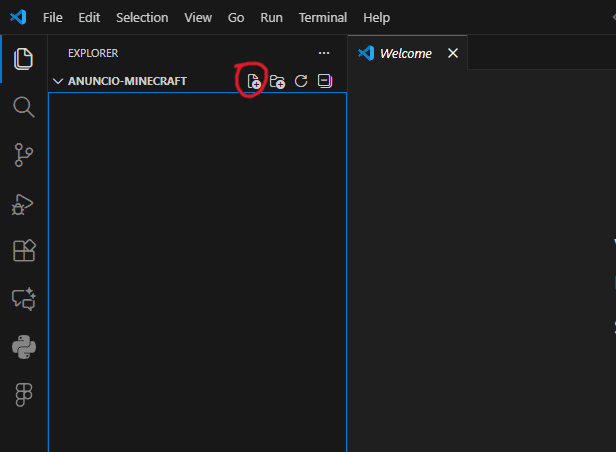Open the Source Control view
Screen dimensions: 616x452
click(x=23, y=155)
